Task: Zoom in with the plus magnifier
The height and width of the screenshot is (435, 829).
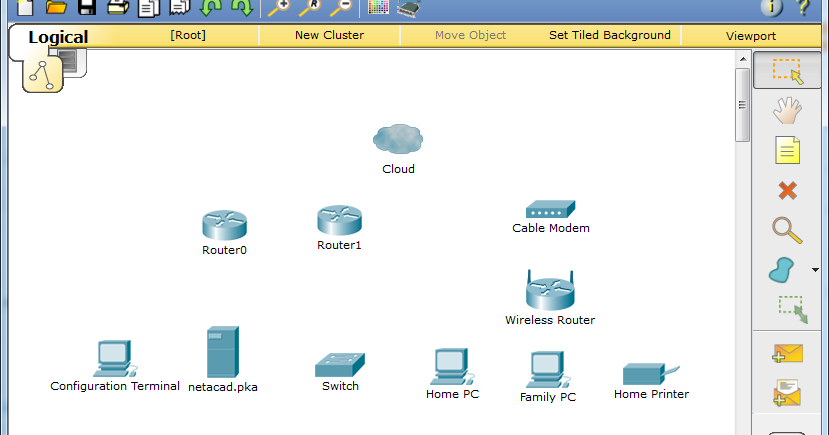Action: click(x=279, y=7)
